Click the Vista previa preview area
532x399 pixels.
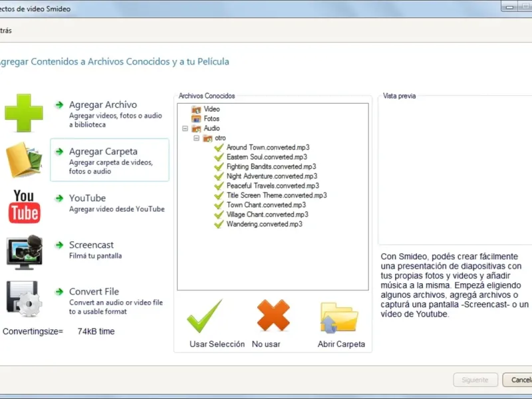[x=455, y=172]
